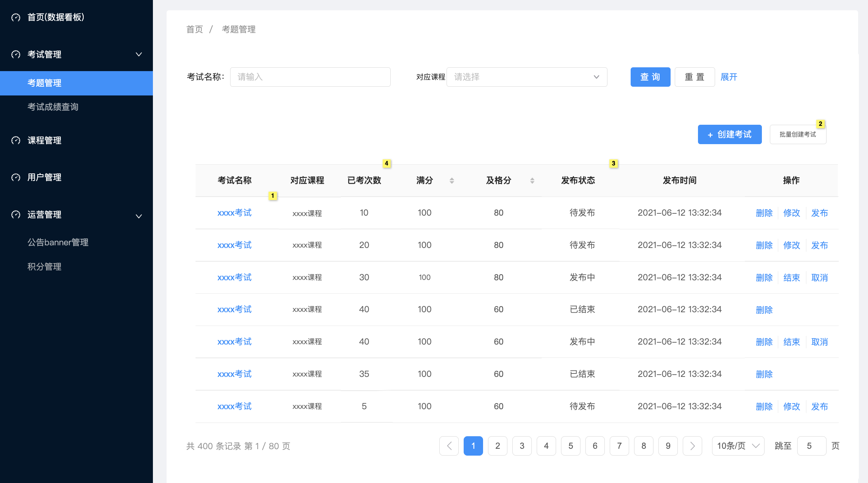Image resolution: width=868 pixels, height=483 pixels.
Task: Go to page 8 in pagination
Action: pos(644,446)
